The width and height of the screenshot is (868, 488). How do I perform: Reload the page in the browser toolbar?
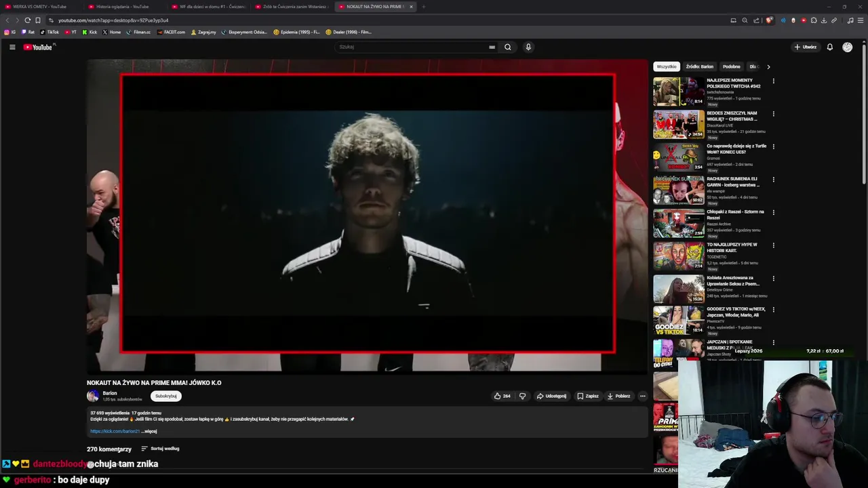pyautogui.click(x=28, y=20)
